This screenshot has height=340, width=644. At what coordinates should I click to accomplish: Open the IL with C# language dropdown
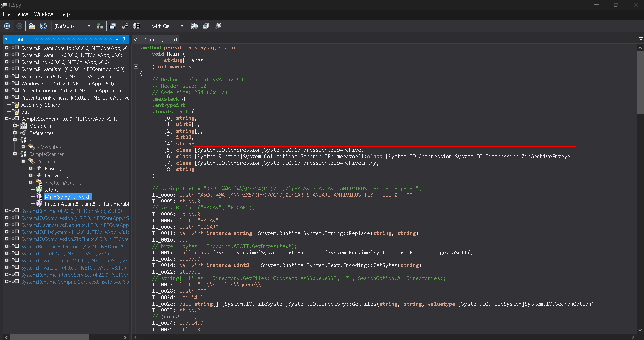(165, 26)
